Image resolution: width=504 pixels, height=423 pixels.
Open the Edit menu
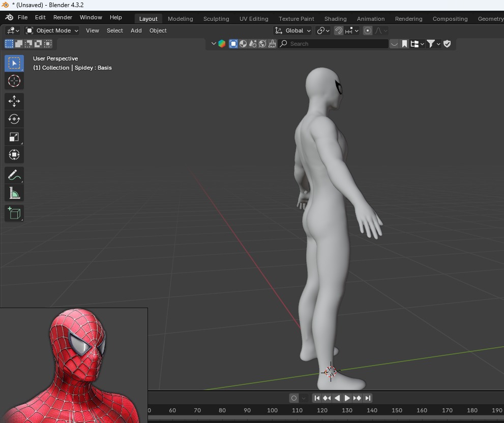(x=40, y=17)
